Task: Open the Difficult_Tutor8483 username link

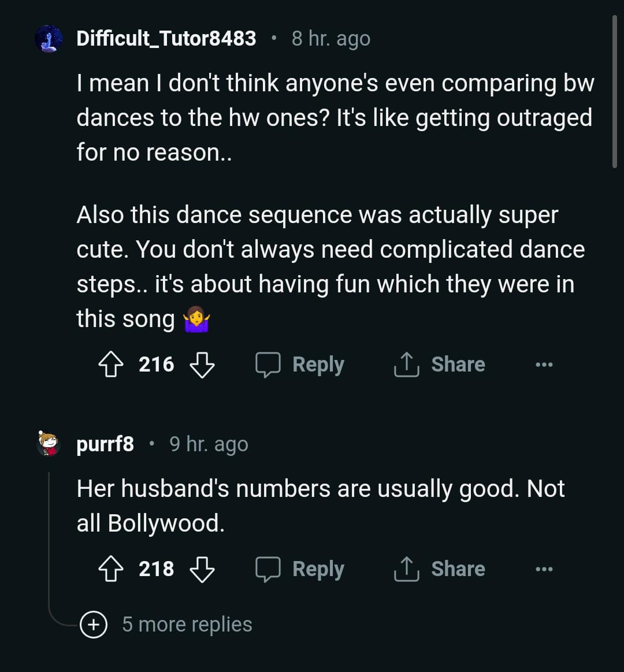Action: (x=166, y=39)
